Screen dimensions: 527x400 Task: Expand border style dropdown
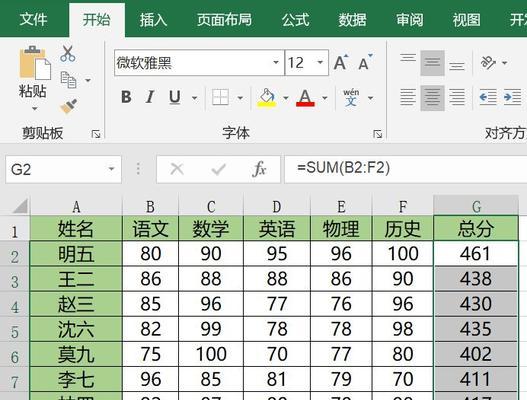240,98
